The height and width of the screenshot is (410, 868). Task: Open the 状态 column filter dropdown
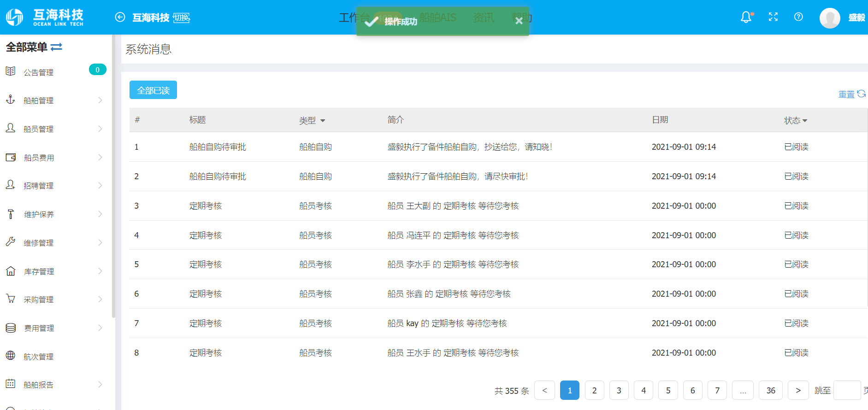[805, 121]
